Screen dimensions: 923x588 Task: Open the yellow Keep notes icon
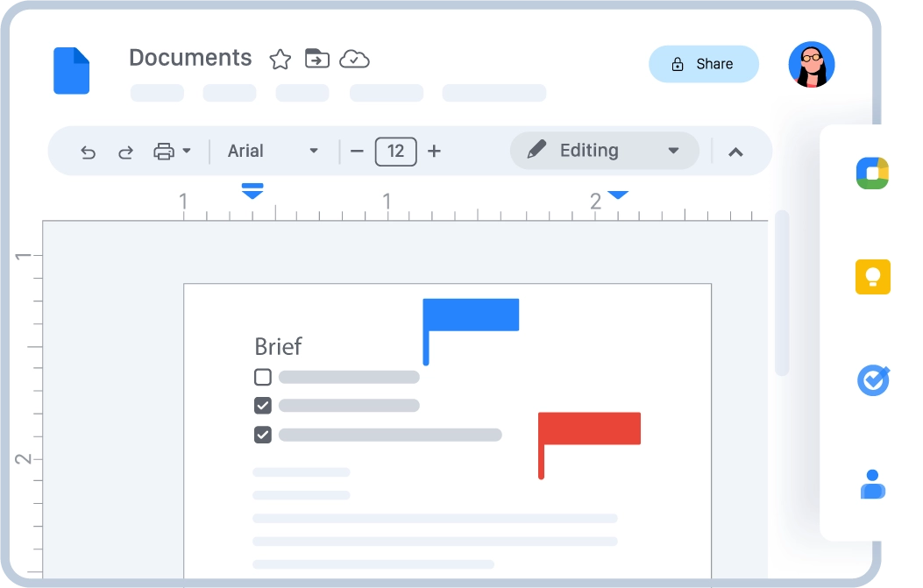872,277
